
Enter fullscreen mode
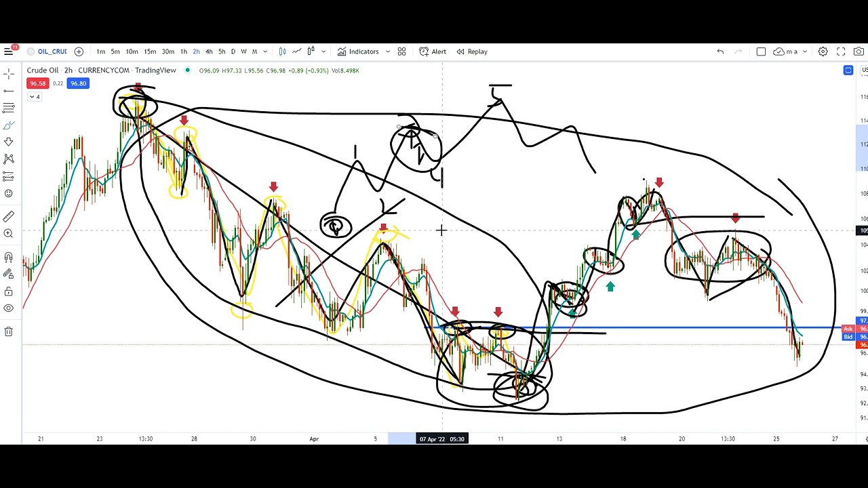click(841, 52)
